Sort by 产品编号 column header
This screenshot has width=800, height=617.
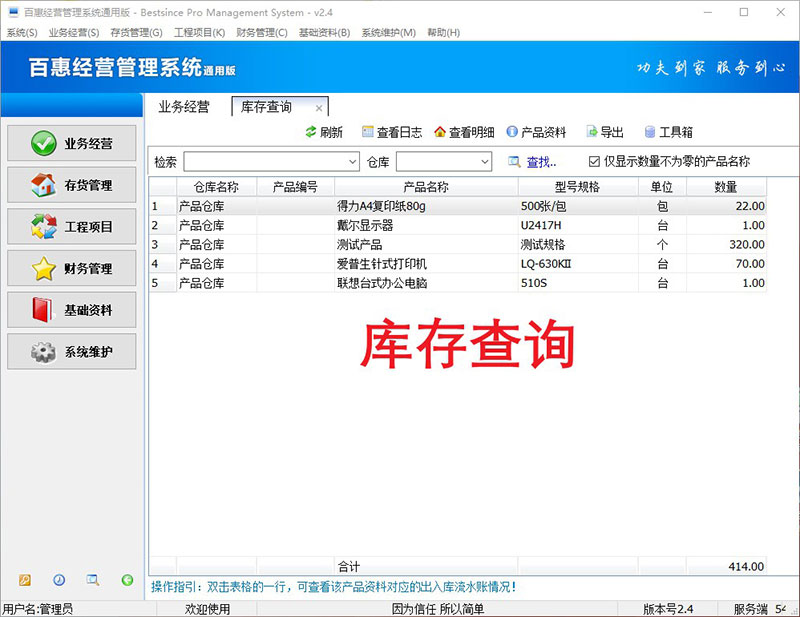(x=295, y=187)
